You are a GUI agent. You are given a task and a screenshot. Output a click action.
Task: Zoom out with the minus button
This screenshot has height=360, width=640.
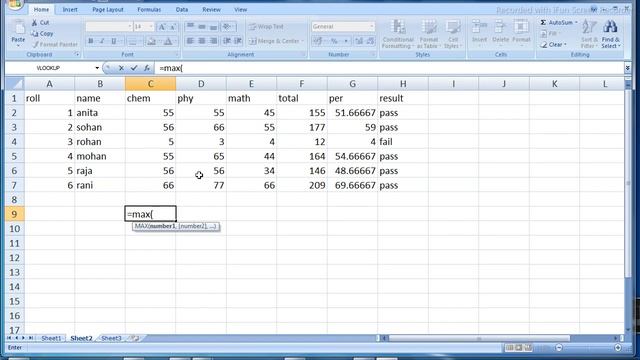[x=559, y=347]
